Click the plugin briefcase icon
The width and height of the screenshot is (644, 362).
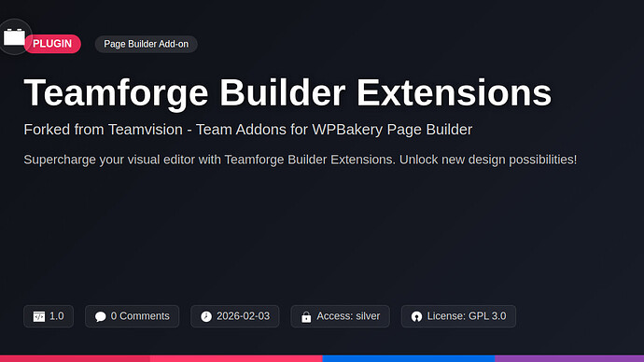pyautogui.click(x=14, y=37)
